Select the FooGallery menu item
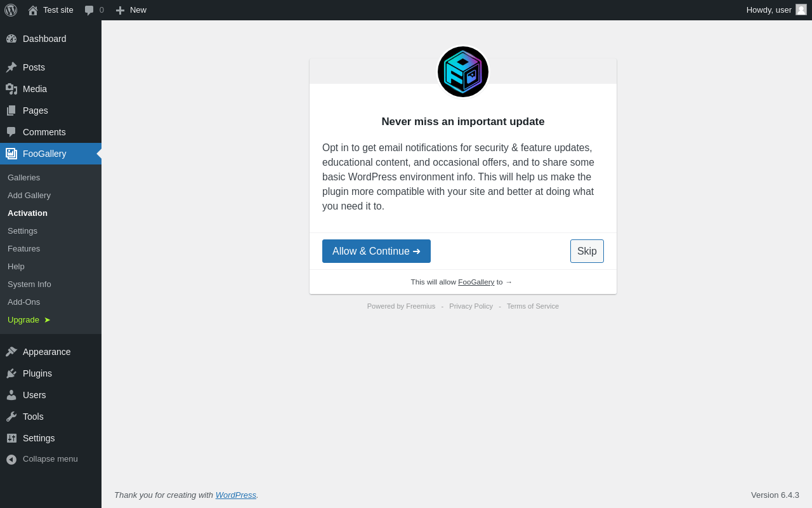Image resolution: width=812 pixels, height=508 pixels. point(51,154)
